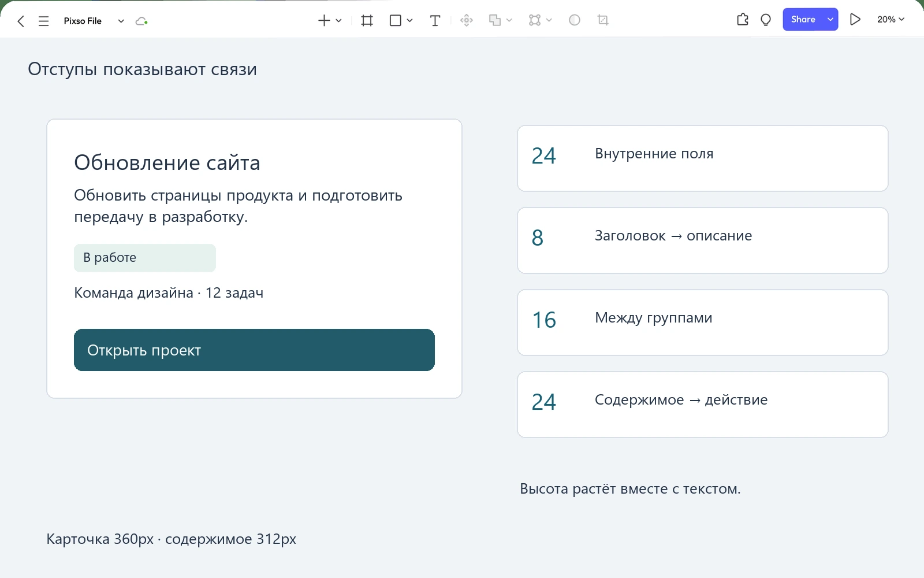
Task: Click the node-edit shape icon in toolbar
Action: [x=535, y=21]
